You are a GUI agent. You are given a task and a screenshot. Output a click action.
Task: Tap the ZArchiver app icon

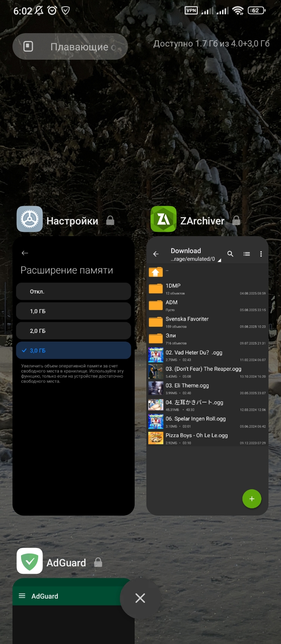click(x=164, y=219)
